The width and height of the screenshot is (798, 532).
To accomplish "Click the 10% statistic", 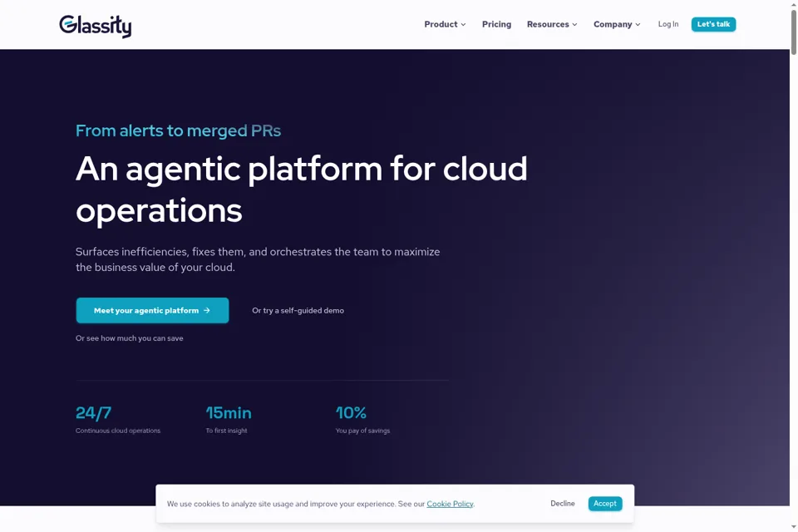I will point(351,412).
